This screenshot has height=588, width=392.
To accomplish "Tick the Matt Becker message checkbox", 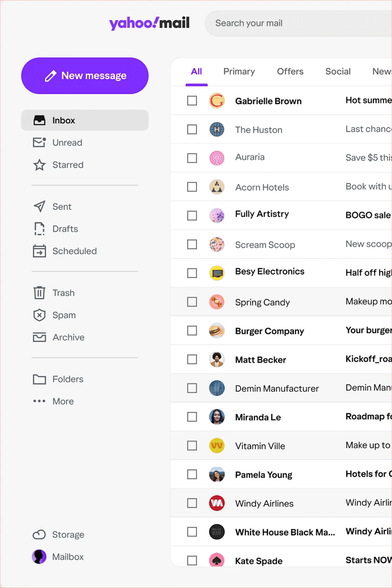I will (192, 359).
